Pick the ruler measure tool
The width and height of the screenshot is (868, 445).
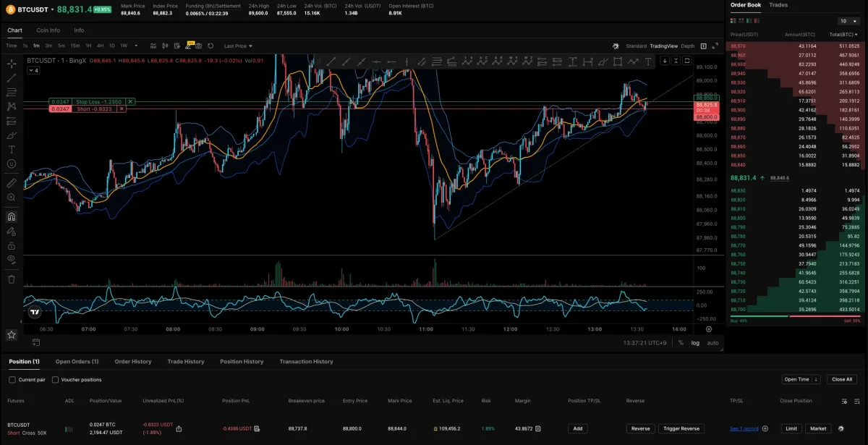[x=12, y=182]
